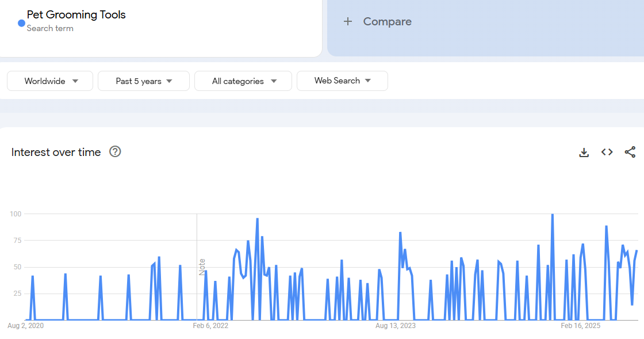The image size is (644, 339).
Task: Click the Compare text to add a term
Action: 387,22
